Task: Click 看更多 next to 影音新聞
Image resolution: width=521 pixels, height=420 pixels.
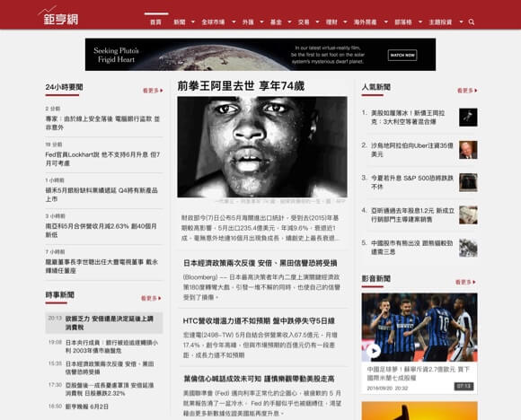Action: (465, 282)
